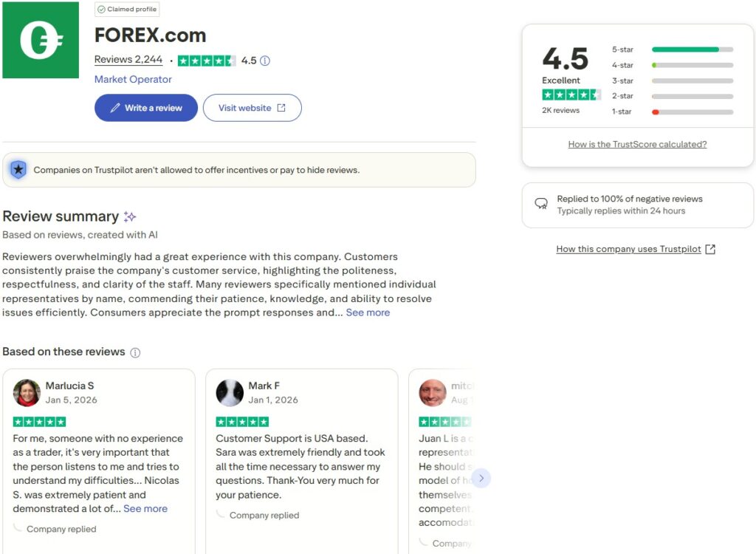Click the shield icon beside the incentives notice
Image resolution: width=756 pixels, height=554 pixels.
(18, 169)
